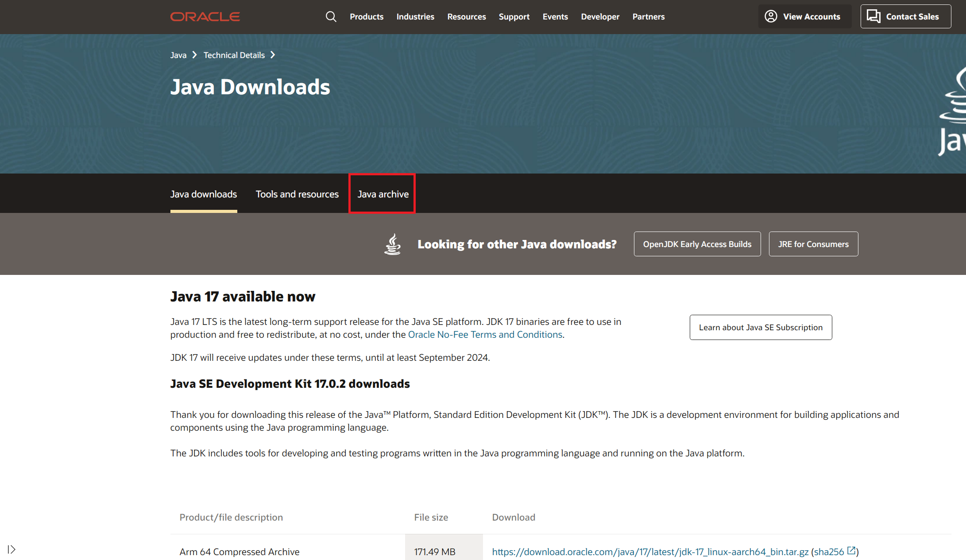Viewport: 966px width, 560px height.
Task: Switch to the Java archive tab
Action: [383, 194]
